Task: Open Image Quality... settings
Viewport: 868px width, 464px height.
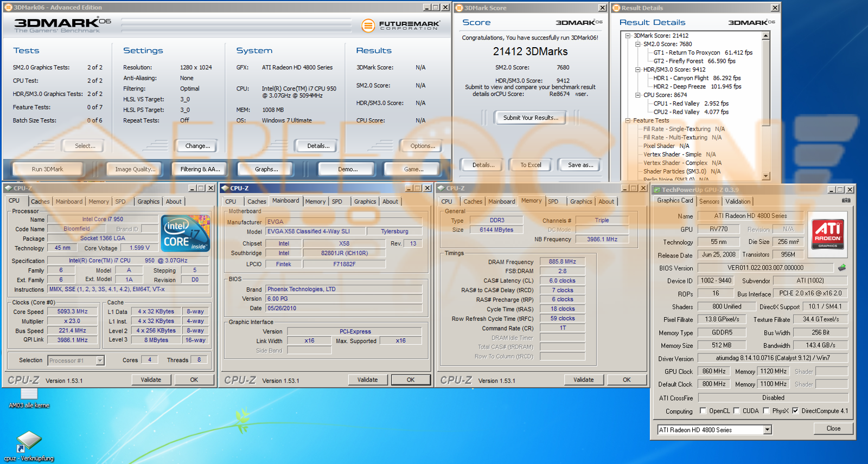Action: tap(135, 169)
